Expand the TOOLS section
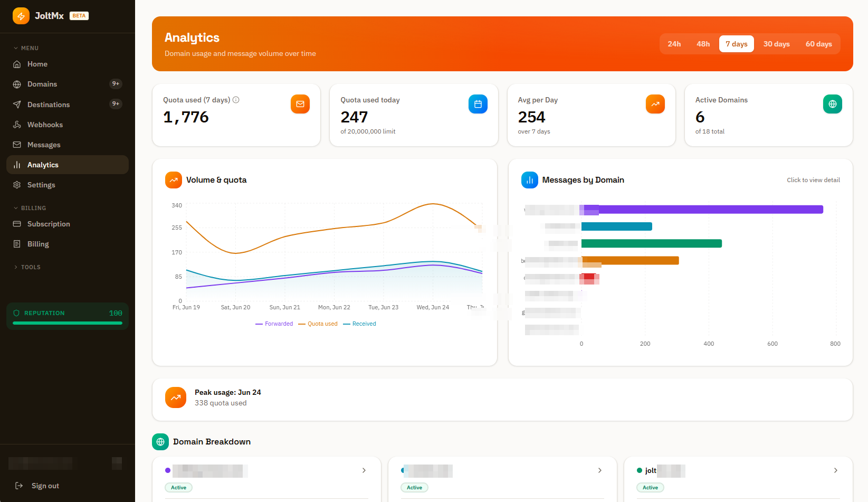This screenshot has width=868, height=502. (27, 267)
